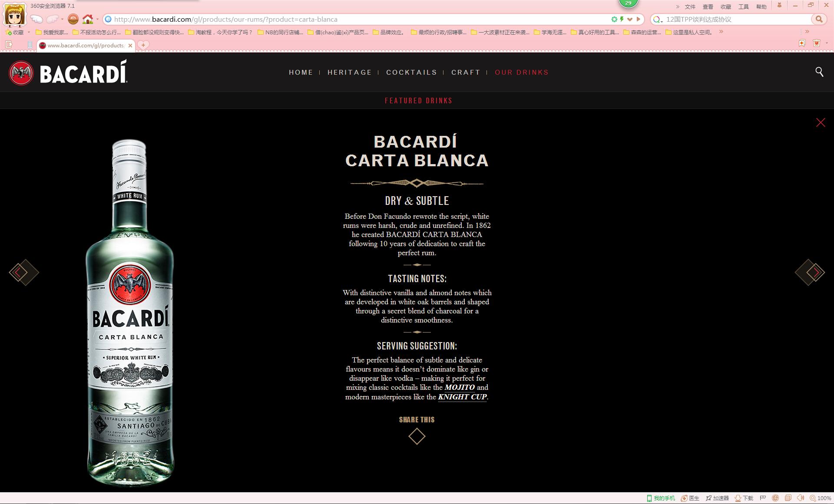Image resolution: width=834 pixels, height=504 pixels.
Task: Open the 工具 menu
Action: tap(744, 7)
